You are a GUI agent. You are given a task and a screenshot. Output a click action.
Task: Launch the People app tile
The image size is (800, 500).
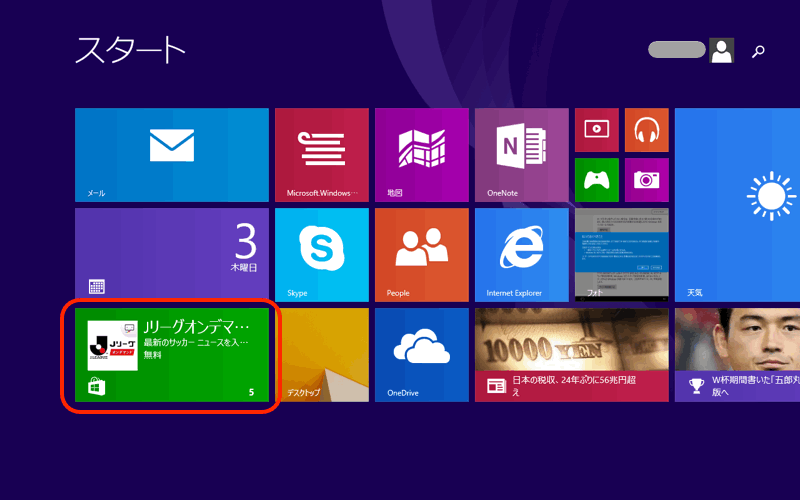click(421, 255)
